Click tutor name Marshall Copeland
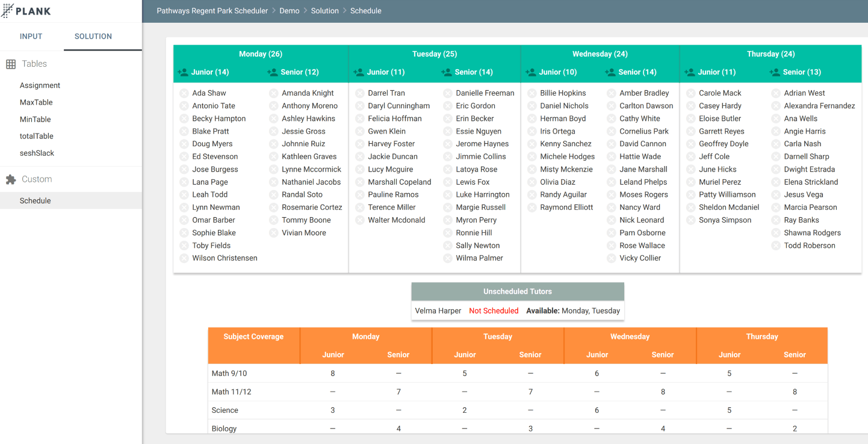Image resolution: width=868 pixels, height=444 pixels. [x=400, y=182]
